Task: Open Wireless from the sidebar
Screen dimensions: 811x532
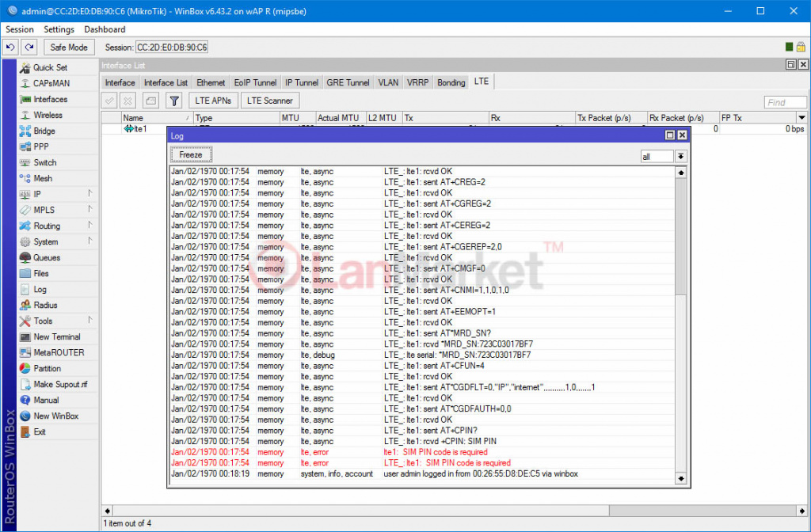Action: tap(48, 115)
